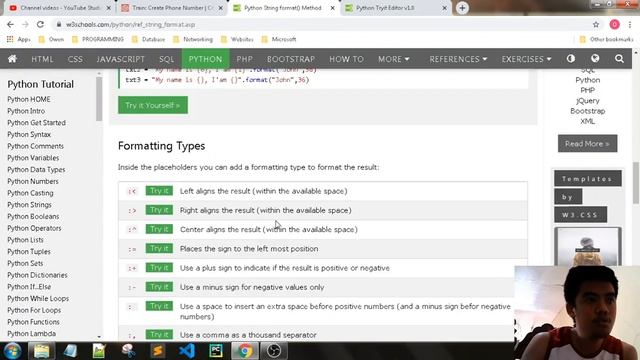This screenshot has width=640, height=360.
Task: Switch to Channel videos YouTube Studio tab
Action: tap(60, 8)
